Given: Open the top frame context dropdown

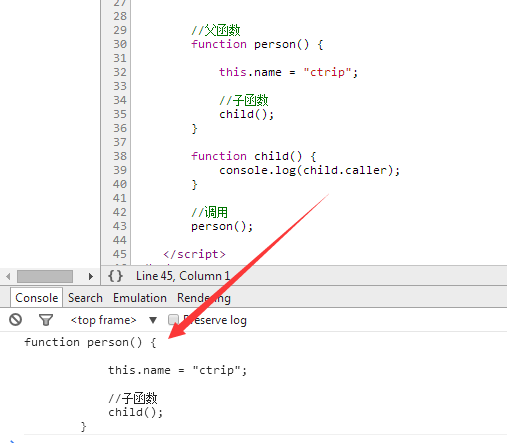Looking at the screenshot, I should click(x=113, y=320).
